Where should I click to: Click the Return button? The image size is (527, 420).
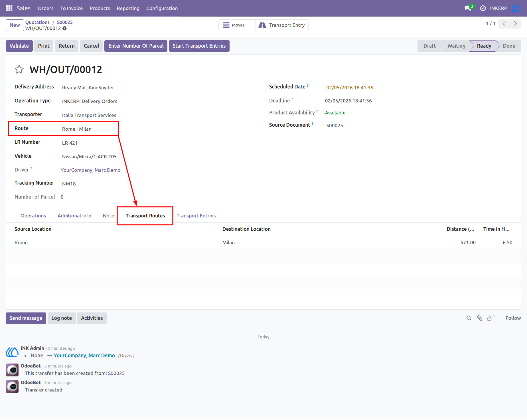tap(66, 46)
